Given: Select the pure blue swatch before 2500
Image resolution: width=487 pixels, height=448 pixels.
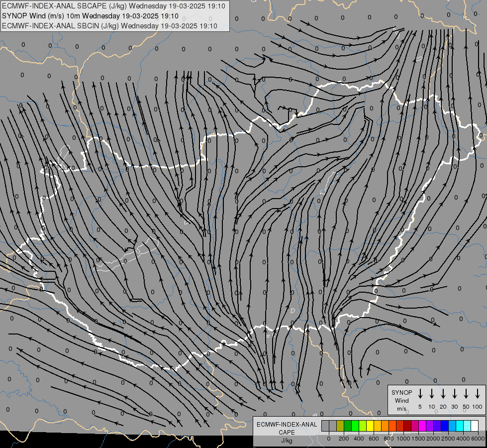Looking at the screenshot, I should pos(445,426).
